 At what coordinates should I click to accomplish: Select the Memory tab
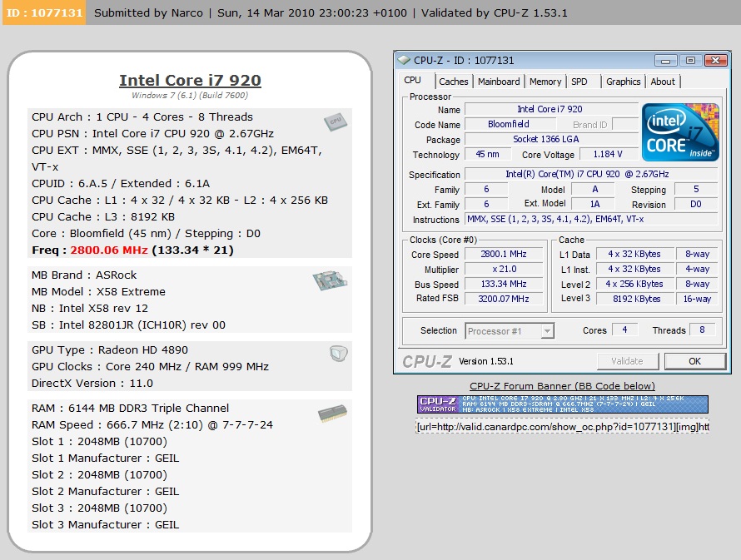click(x=545, y=82)
